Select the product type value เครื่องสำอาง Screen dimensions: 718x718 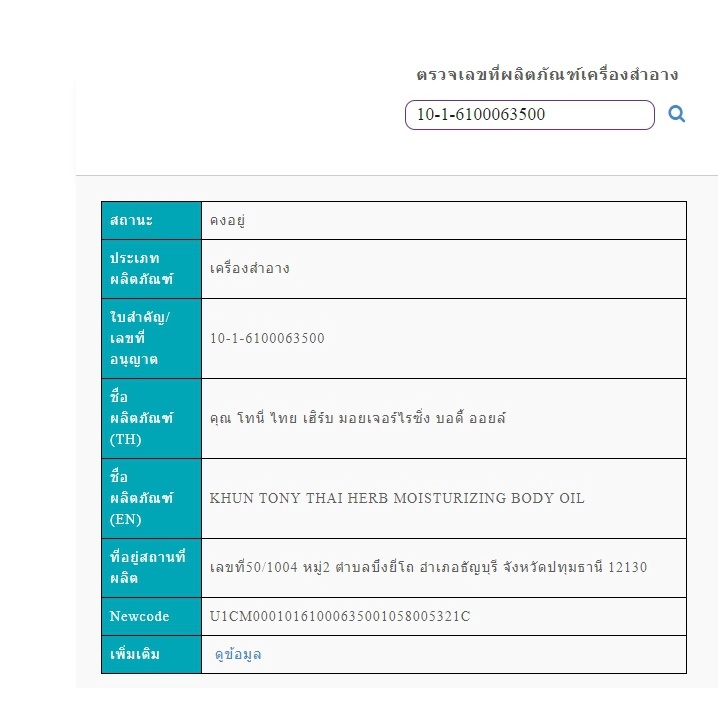pyautogui.click(x=250, y=268)
